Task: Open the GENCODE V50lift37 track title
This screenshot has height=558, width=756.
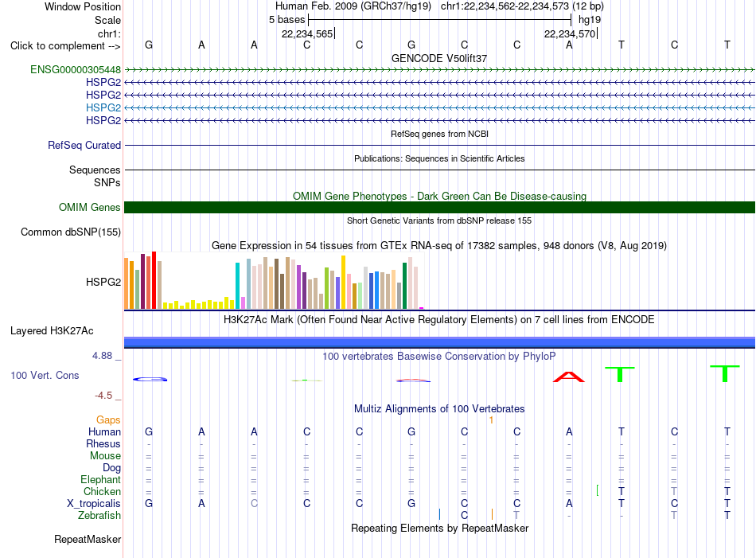Action: [x=439, y=58]
